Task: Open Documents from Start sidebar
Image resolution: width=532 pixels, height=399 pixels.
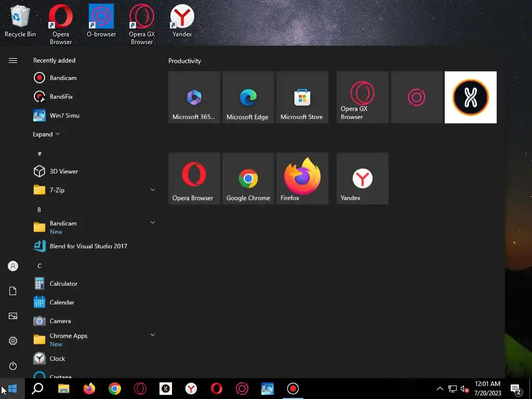Action: pyautogui.click(x=13, y=291)
